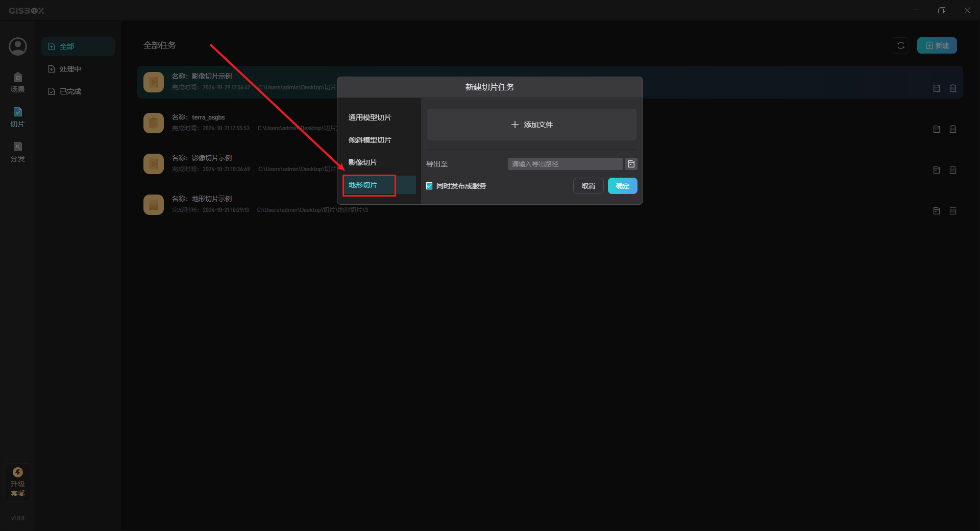This screenshot has height=531, width=980.
Task: Click the 导出至 label
Action: pos(437,164)
